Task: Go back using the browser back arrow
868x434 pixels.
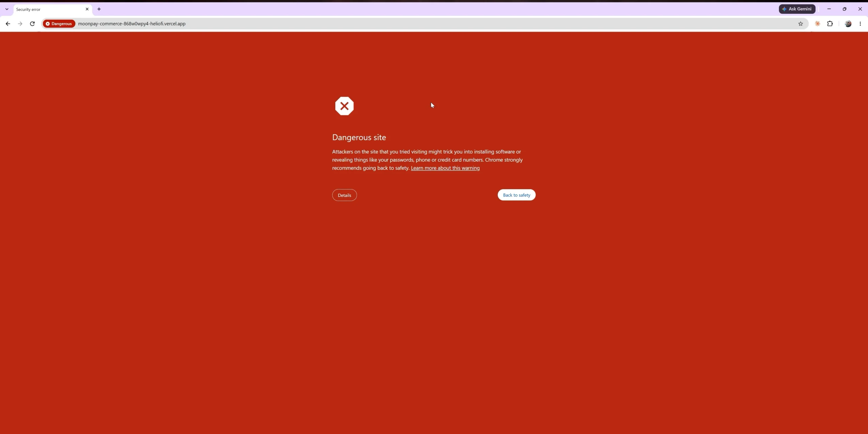Action: [x=8, y=24]
